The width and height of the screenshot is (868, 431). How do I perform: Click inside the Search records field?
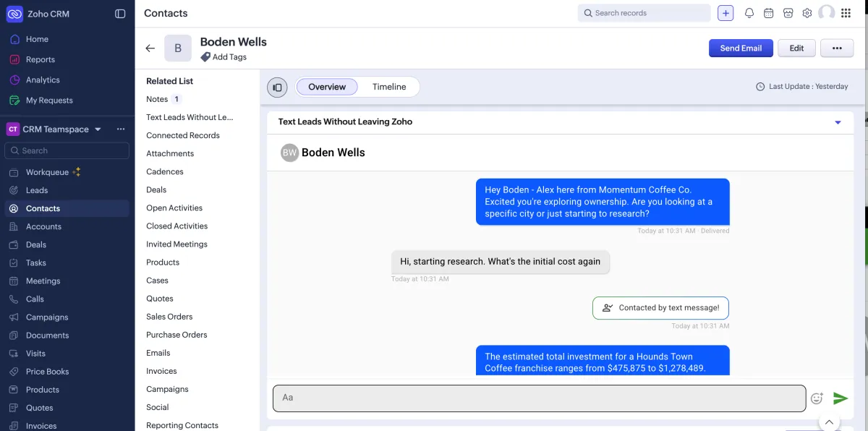point(644,13)
